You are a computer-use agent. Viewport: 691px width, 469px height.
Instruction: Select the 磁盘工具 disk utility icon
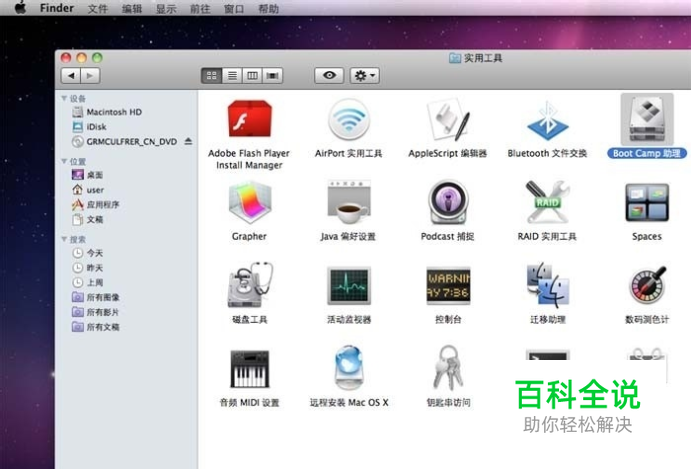250,286
